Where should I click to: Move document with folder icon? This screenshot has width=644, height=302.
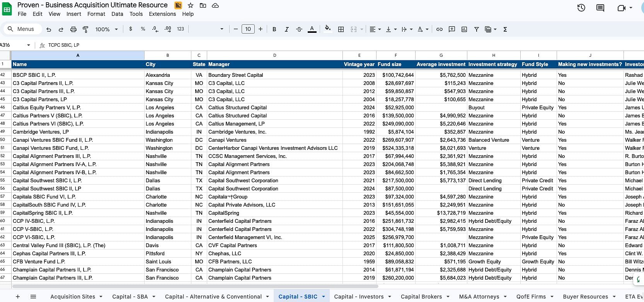pos(203,5)
